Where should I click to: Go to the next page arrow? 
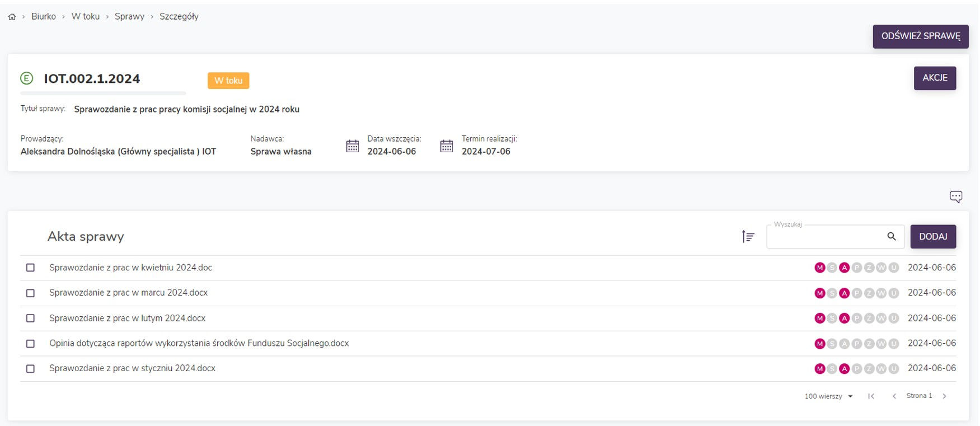pyautogui.click(x=944, y=396)
